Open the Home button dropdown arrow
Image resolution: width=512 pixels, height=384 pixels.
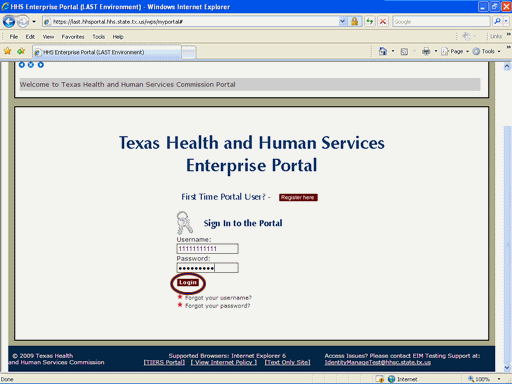pyautogui.click(x=393, y=51)
